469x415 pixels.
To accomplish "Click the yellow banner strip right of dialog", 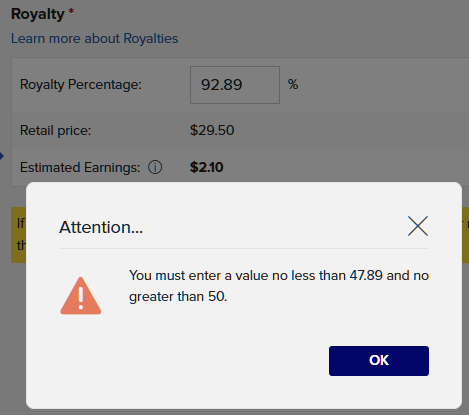I will [x=465, y=235].
